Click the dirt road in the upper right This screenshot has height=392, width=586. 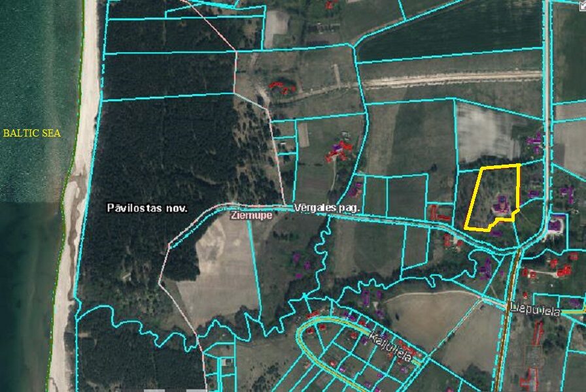click(451, 78)
